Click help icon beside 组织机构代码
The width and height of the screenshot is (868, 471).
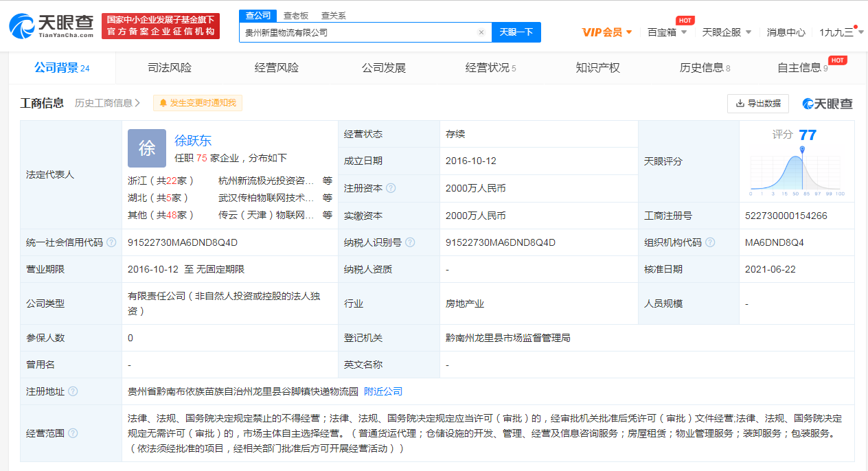coord(710,242)
